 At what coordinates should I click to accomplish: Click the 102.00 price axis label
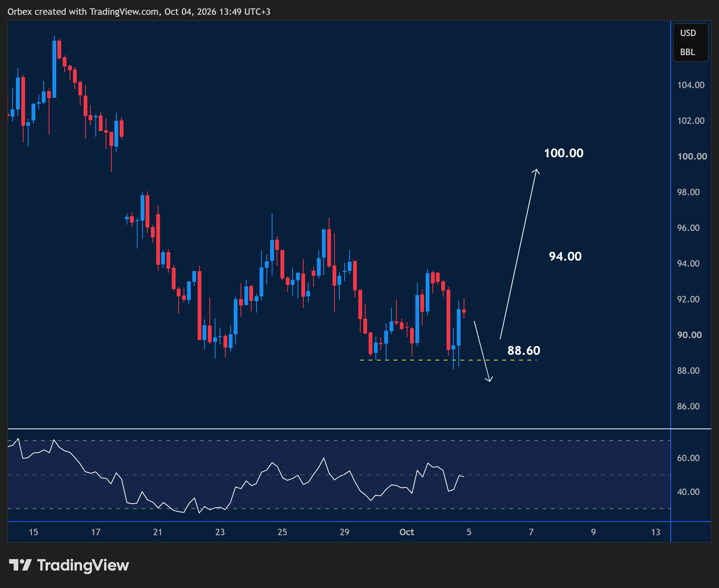[x=690, y=121]
